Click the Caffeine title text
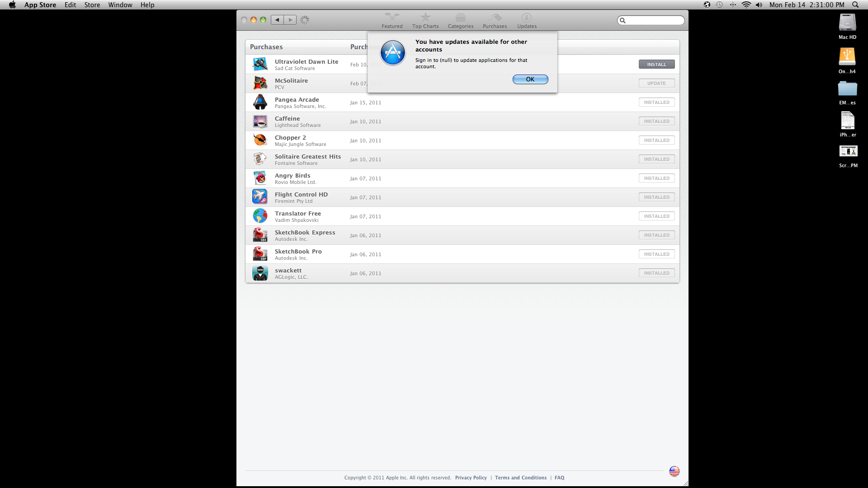This screenshot has height=488, width=868. tap(287, 118)
